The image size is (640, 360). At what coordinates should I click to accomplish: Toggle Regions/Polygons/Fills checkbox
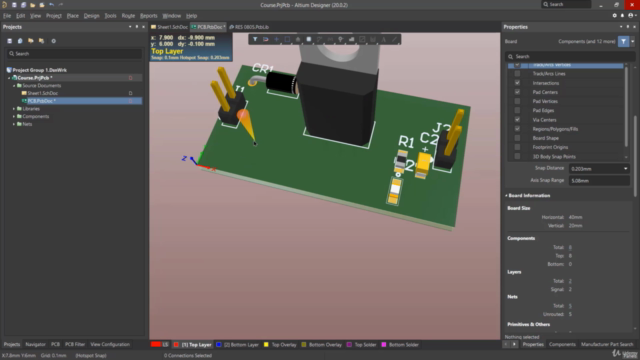coord(517,129)
